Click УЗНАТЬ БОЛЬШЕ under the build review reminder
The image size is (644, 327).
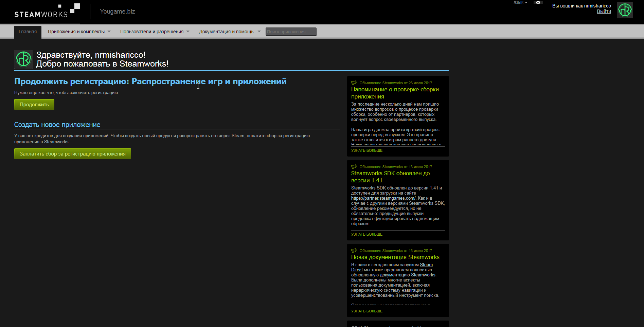(367, 150)
